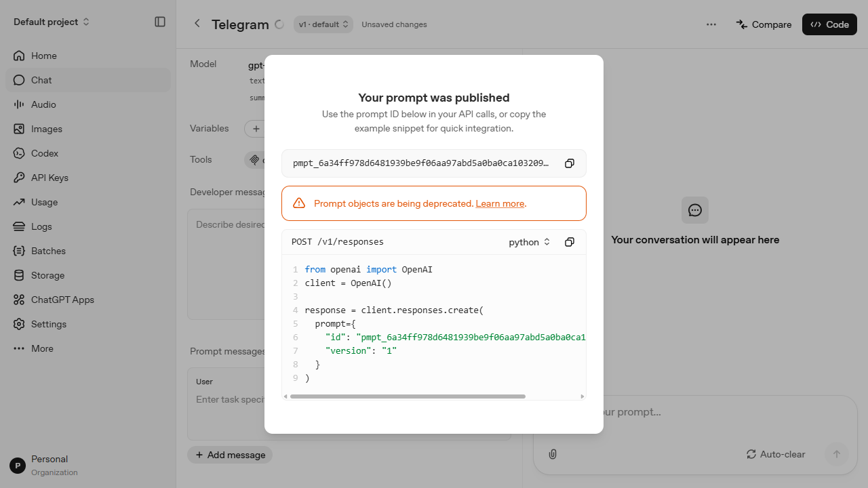Open Codex from the sidebar
Viewport: 868px width, 488px height.
point(88,153)
